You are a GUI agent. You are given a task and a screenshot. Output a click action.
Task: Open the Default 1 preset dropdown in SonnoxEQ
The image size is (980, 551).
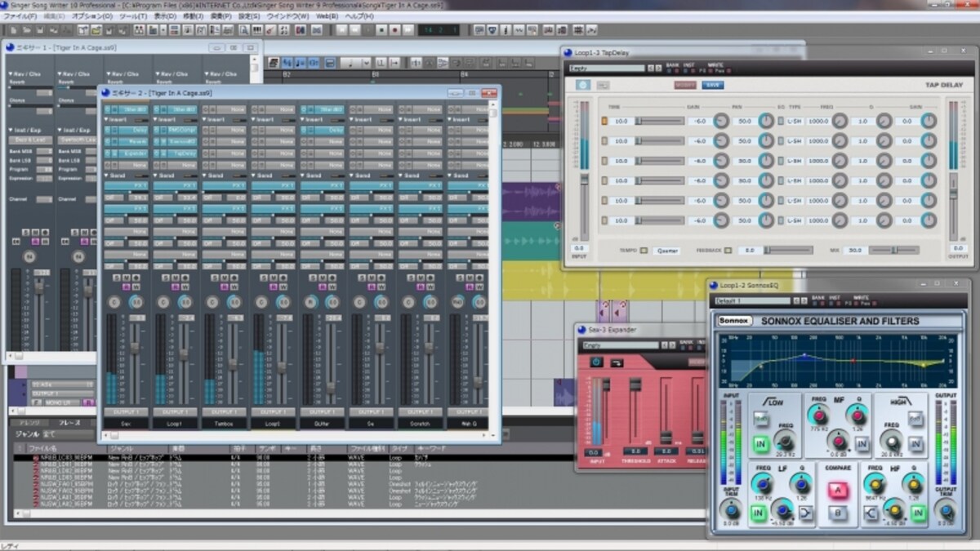pyautogui.click(x=754, y=301)
